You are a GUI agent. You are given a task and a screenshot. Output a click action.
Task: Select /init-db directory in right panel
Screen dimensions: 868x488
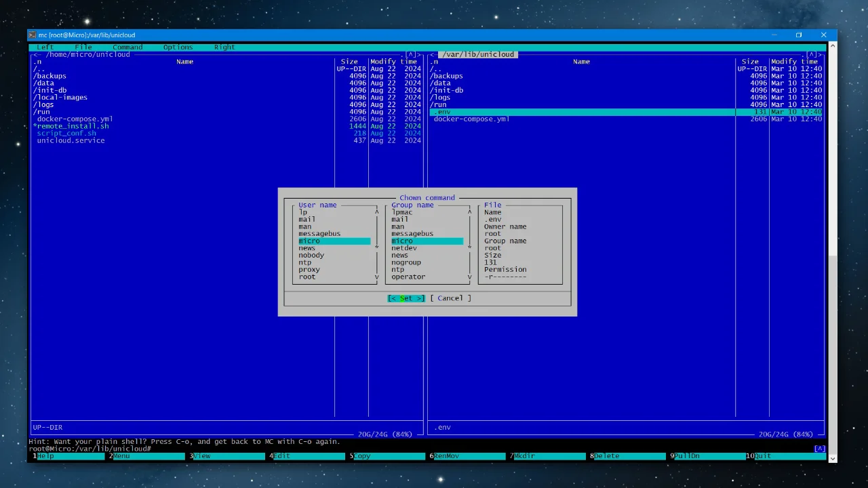[626, 90]
